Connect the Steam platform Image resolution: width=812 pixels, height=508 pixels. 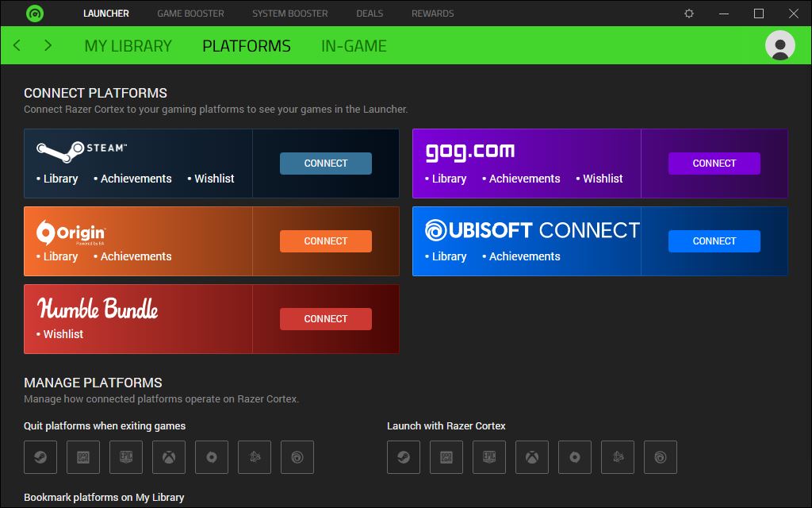326,164
